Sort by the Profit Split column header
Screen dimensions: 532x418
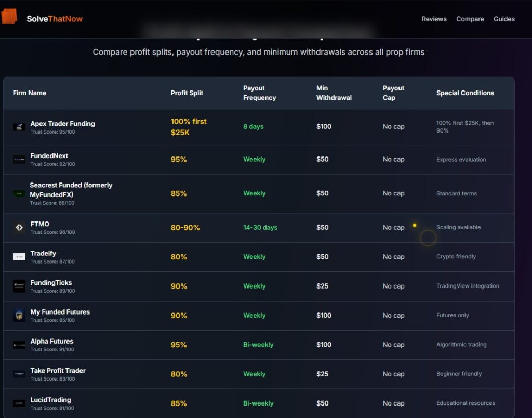pyautogui.click(x=187, y=93)
